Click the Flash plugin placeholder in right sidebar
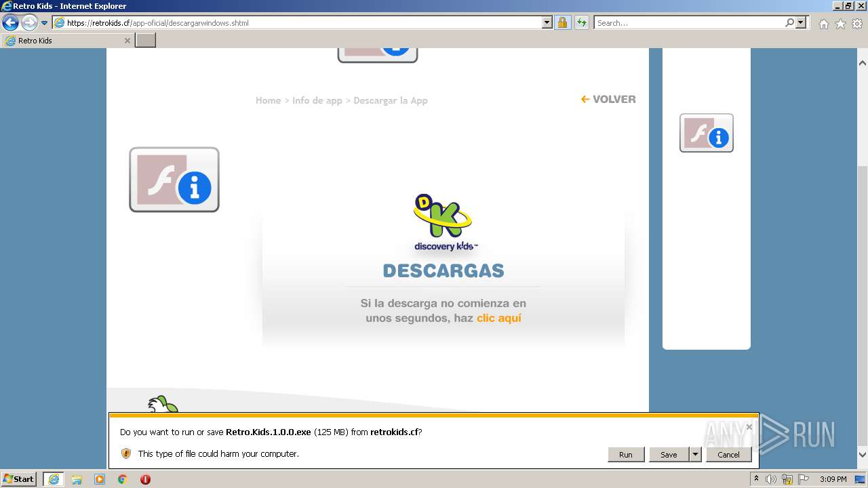868x488 pixels. [707, 133]
